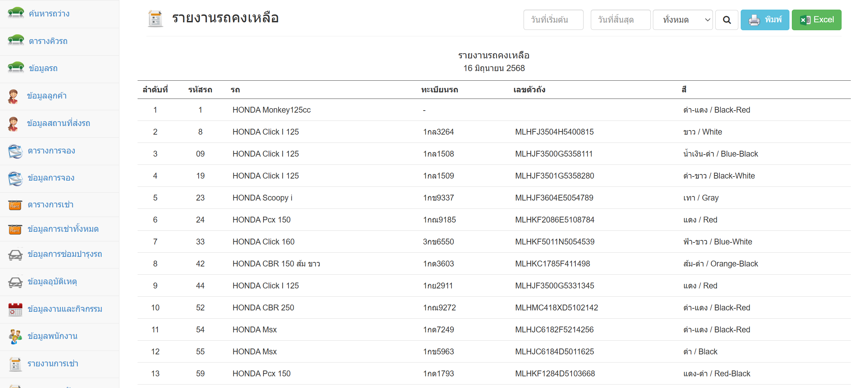The height and width of the screenshot is (388, 868).
Task: Select ข้อมูลสถานที่ส่งรถ in sidebar
Action: click(x=58, y=123)
